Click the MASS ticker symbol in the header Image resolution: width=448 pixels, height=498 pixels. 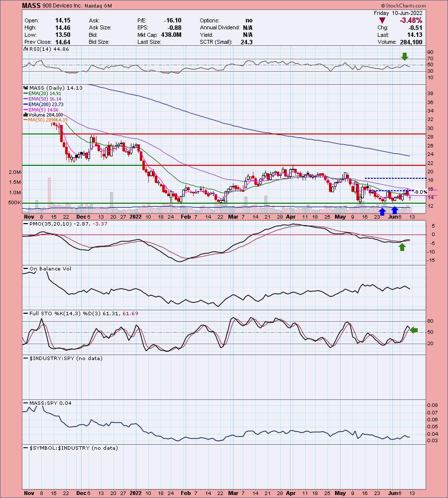coord(31,5)
